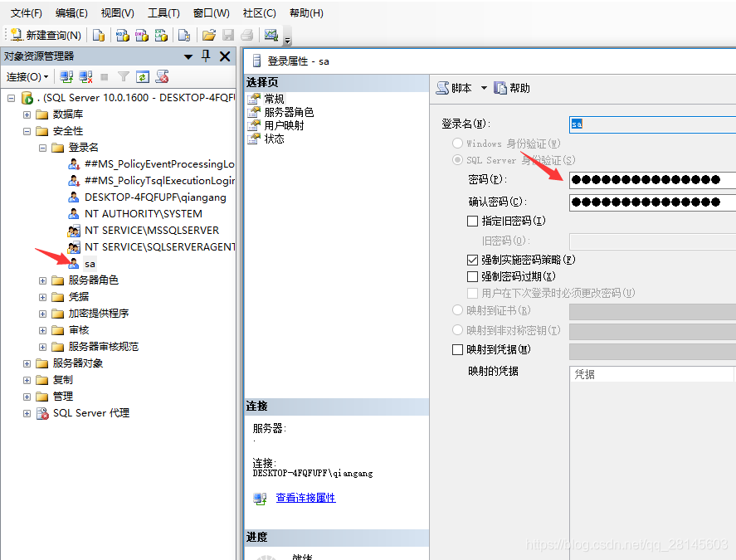Click the 登录名 input field

(x=652, y=124)
